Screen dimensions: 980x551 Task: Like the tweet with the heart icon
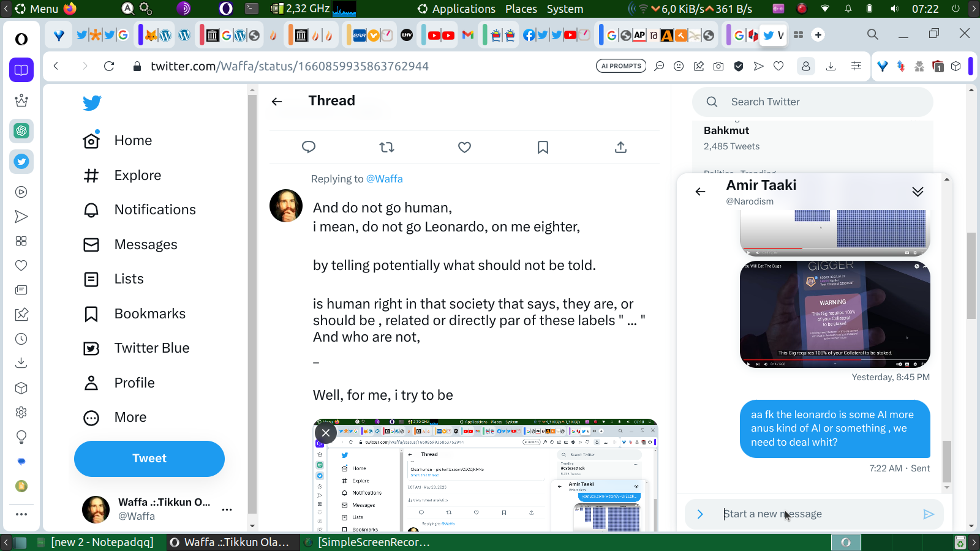tap(465, 147)
